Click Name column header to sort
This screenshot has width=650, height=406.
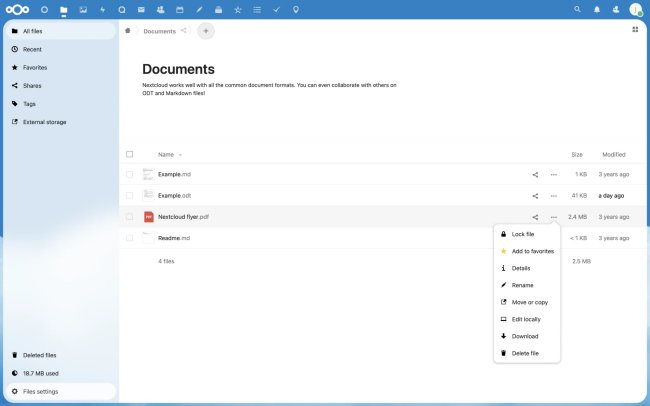(x=166, y=154)
